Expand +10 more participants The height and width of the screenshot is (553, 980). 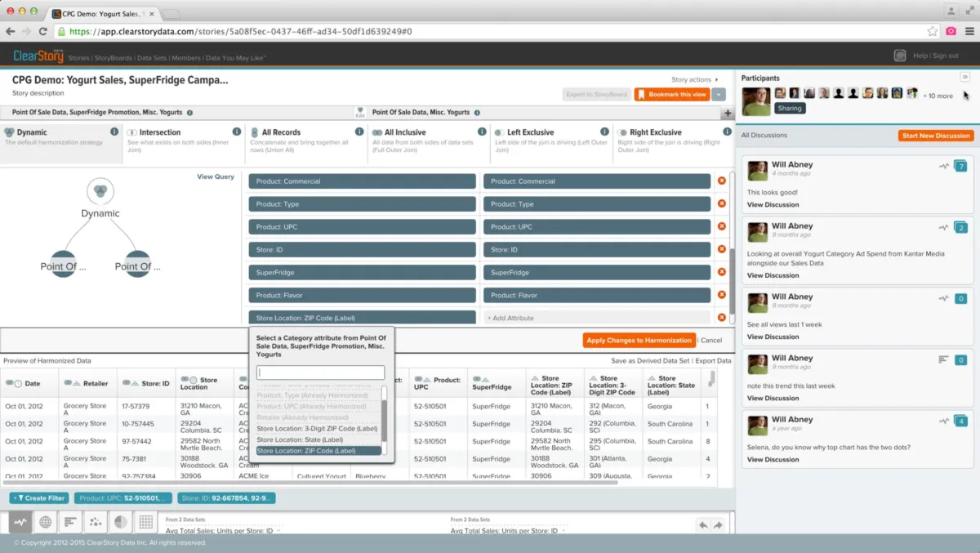[x=938, y=96]
